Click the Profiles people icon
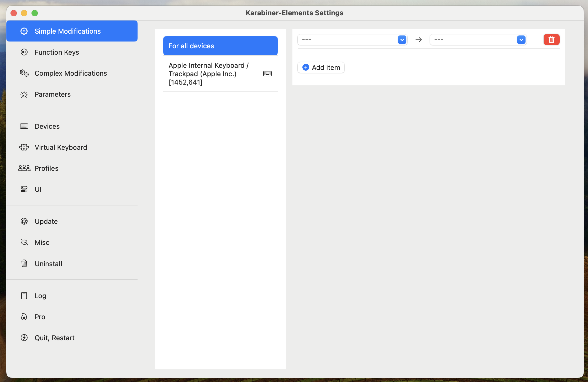The image size is (588, 382). 24,168
